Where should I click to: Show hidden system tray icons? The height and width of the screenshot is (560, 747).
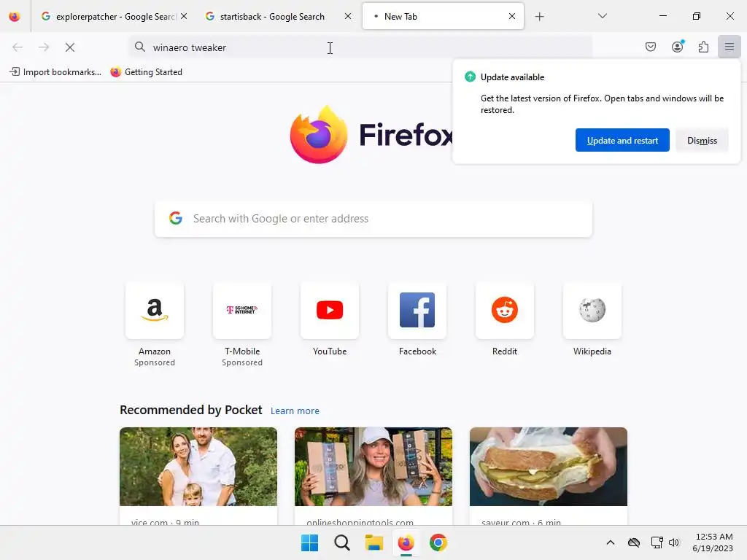611,542
